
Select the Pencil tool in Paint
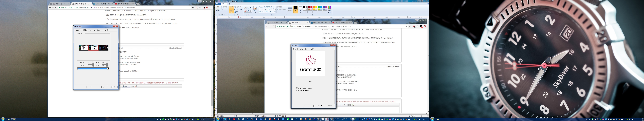coord(245,8)
